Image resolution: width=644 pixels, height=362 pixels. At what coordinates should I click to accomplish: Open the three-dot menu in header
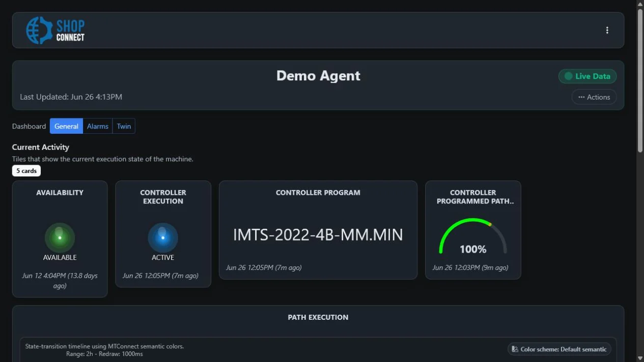pos(607,30)
